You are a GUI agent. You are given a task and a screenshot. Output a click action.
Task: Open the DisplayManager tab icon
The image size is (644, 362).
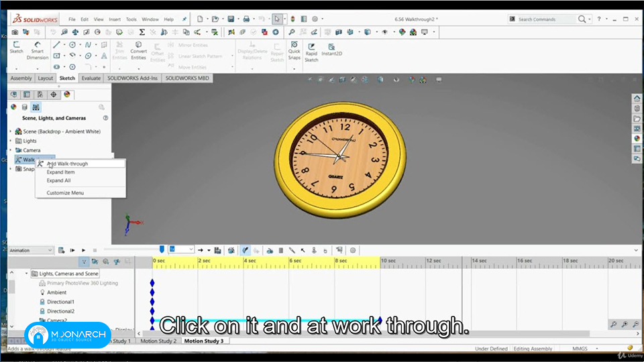(x=67, y=95)
